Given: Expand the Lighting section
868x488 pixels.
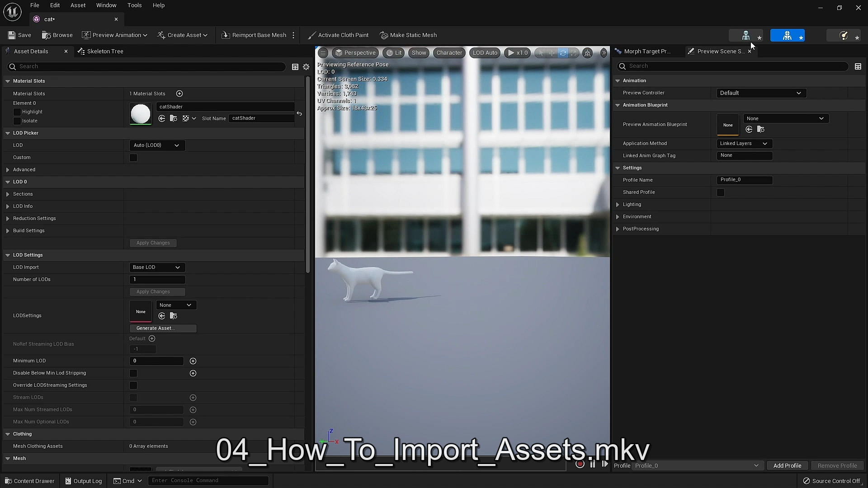Looking at the screenshot, I should (x=618, y=205).
